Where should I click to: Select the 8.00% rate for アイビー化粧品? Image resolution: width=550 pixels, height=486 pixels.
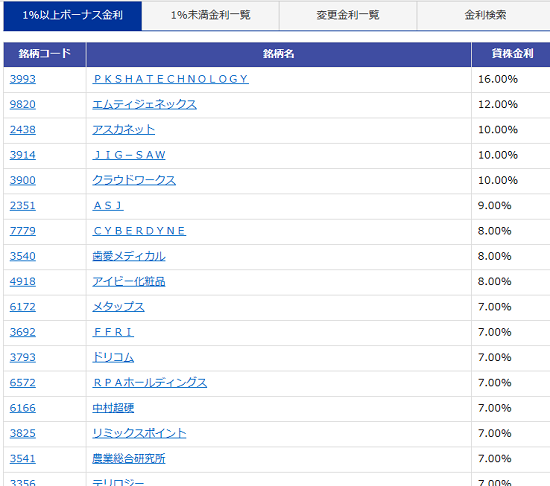pyautogui.click(x=495, y=282)
